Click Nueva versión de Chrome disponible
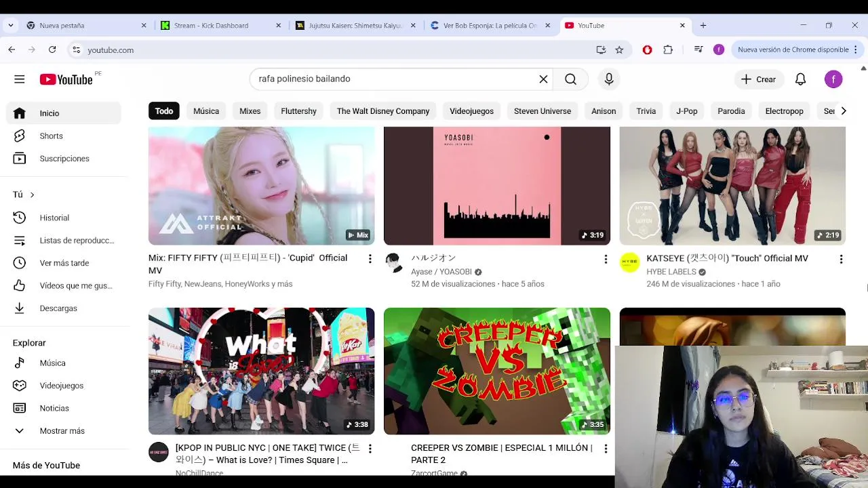This screenshot has height=488, width=868. (792, 49)
